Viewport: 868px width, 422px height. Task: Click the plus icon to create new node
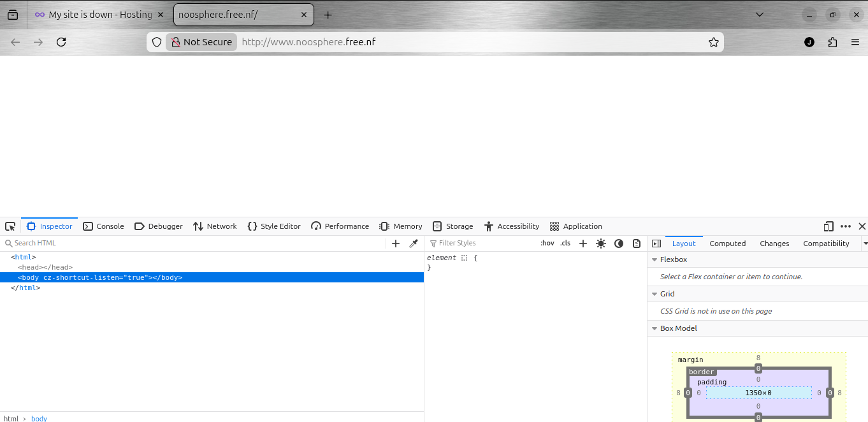pyautogui.click(x=396, y=244)
